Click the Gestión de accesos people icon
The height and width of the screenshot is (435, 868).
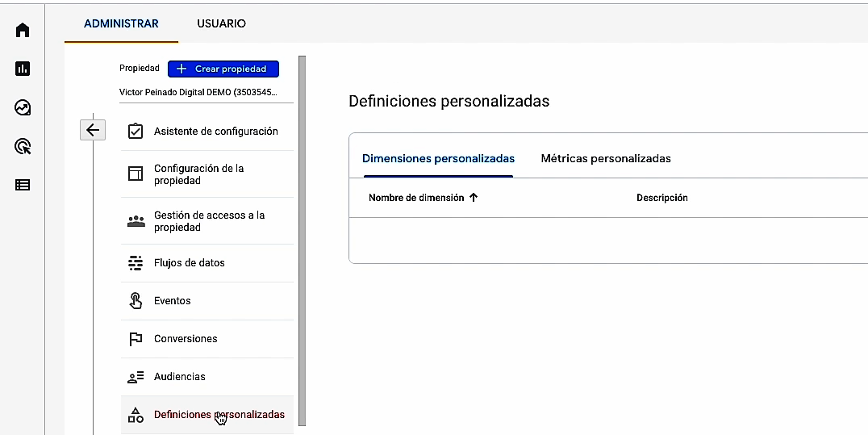pyautogui.click(x=136, y=221)
